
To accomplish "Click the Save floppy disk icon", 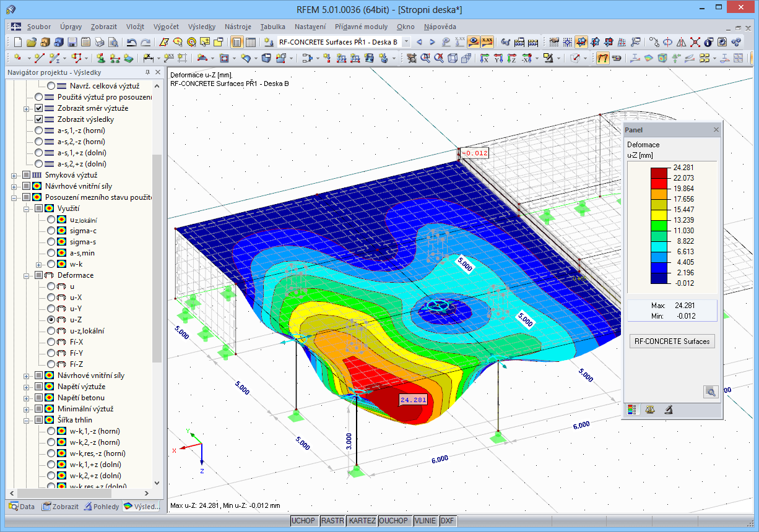I will (x=72, y=42).
